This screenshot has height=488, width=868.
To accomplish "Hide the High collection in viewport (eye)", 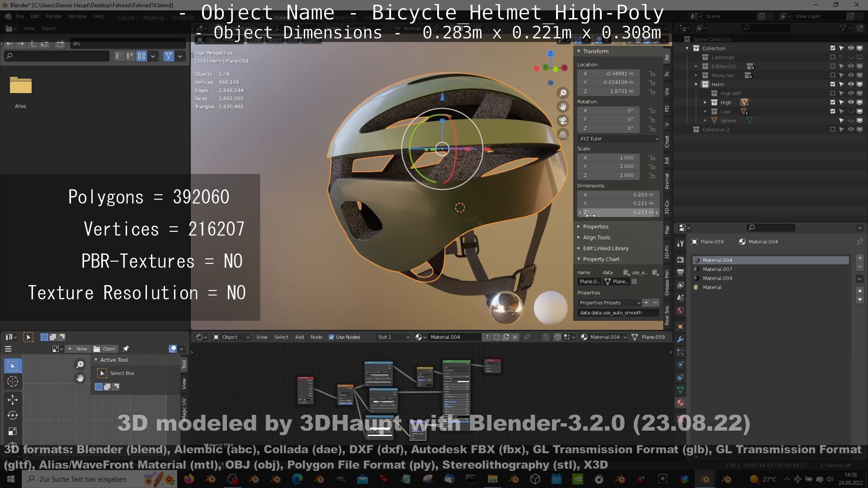I will [x=851, y=103].
